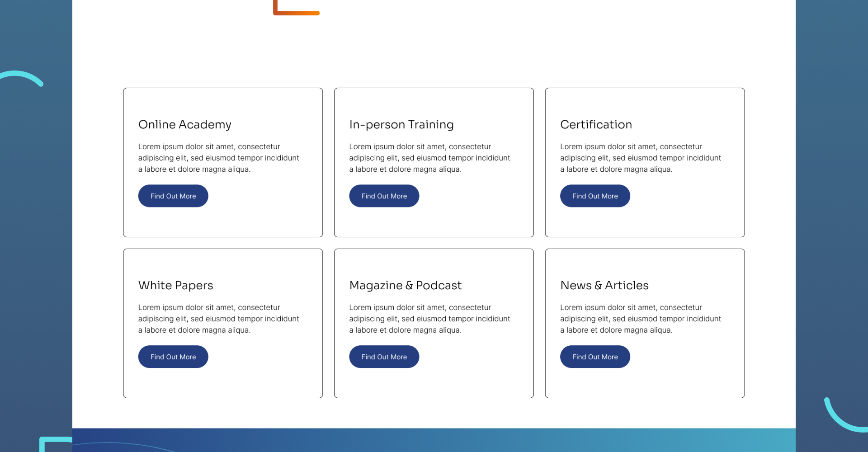Click the Magazine & Podcast description text
The height and width of the screenshot is (452, 868).
pyautogui.click(x=429, y=319)
